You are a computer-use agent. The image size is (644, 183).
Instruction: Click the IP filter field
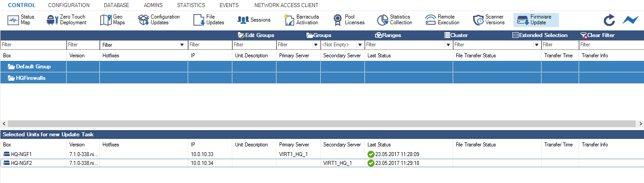210,45
